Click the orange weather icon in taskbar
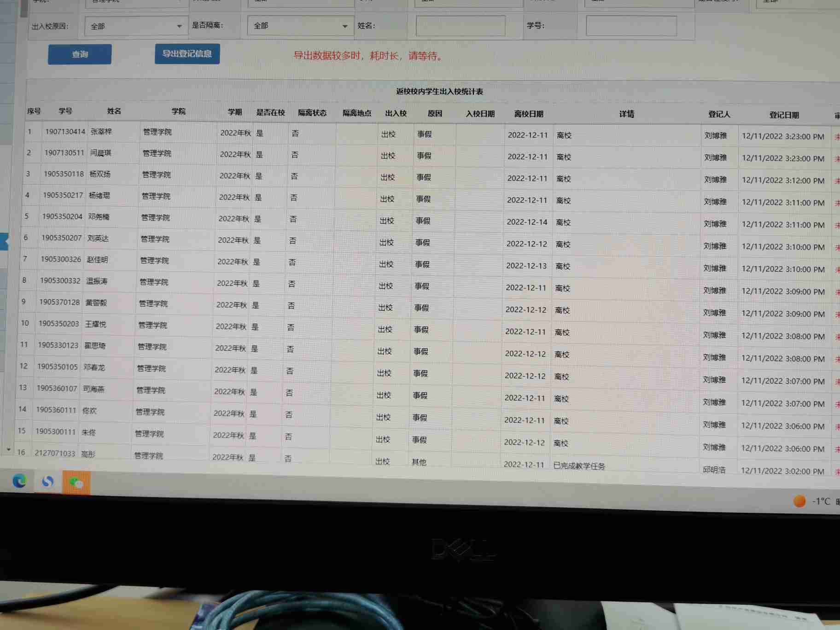The width and height of the screenshot is (840, 630). [x=799, y=501]
